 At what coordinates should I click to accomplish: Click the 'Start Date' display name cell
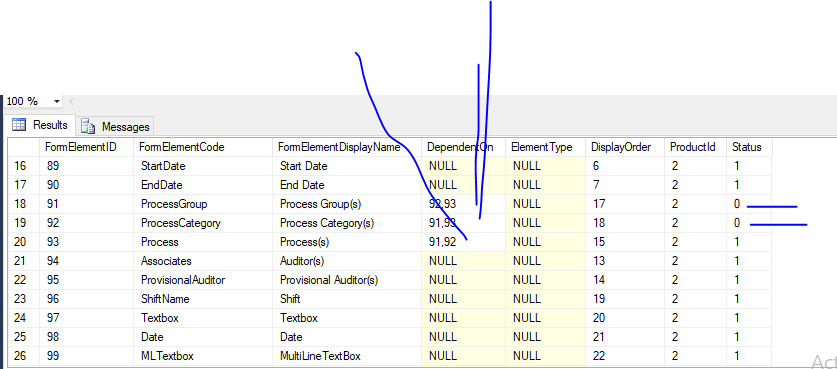pyautogui.click(x=348, y=166)
